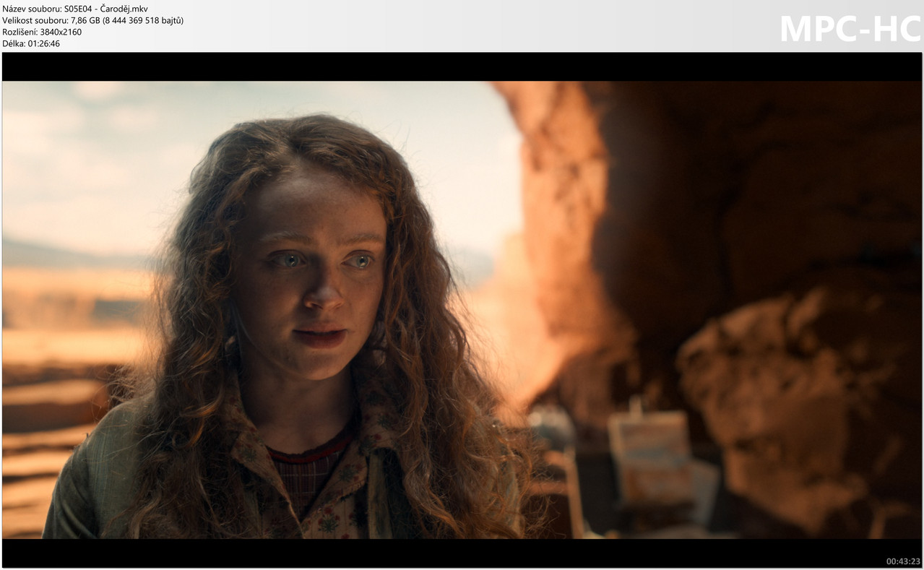
Task: Click the video frame thumbnail of the girl
Action: pyautogui.click(x=462, y=310)
